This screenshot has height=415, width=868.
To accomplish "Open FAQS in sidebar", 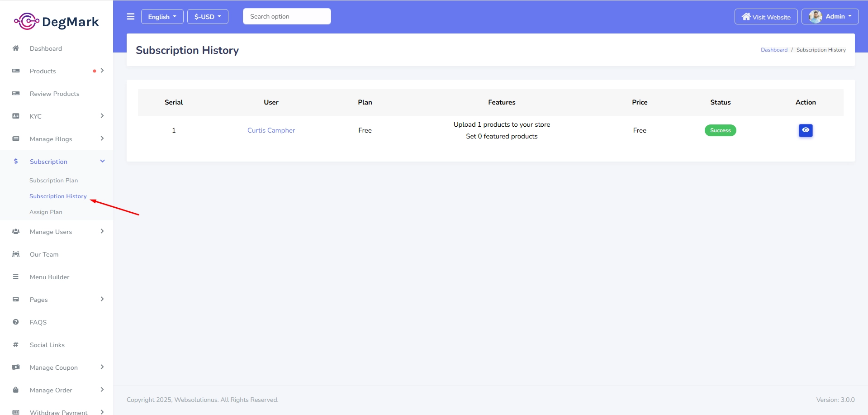I will [38, 322].
